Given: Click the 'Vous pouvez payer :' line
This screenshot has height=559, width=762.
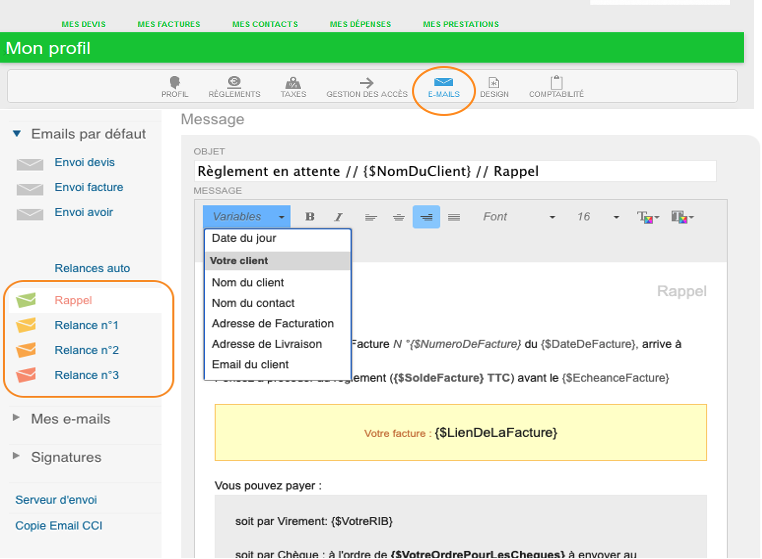Looking at the screenshot, I should point(268,486).
